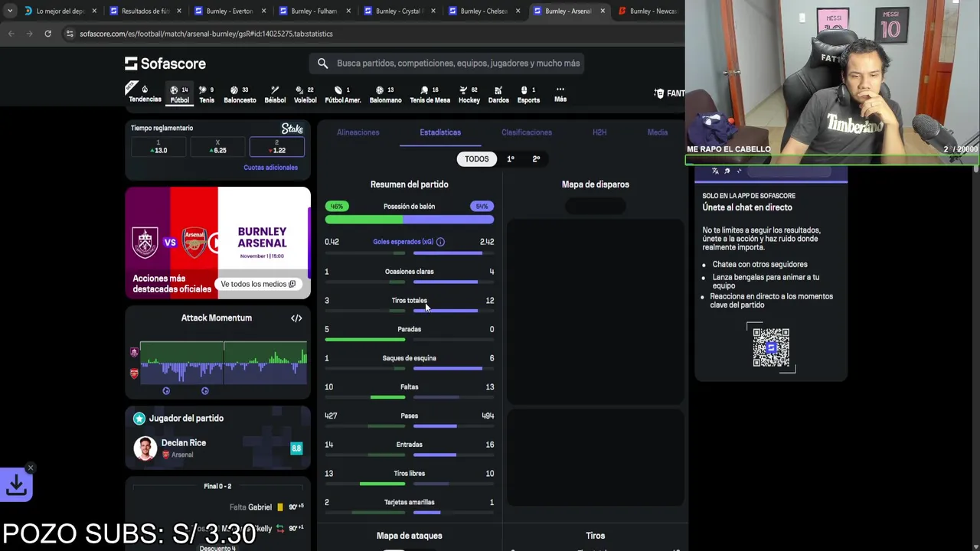Open the Fantasy shield icon
The width and height of the screenshot is (980, 551).
pos(659,93)
